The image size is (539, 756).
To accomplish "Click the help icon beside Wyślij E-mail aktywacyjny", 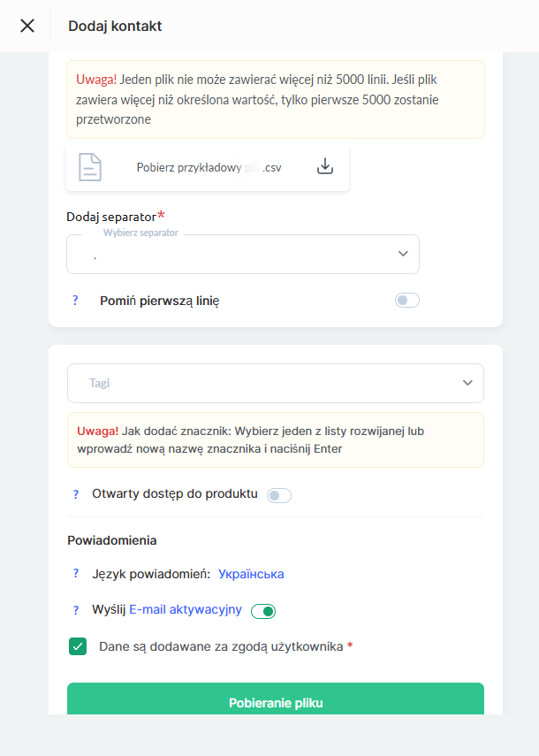I will (x=75, y=610).
